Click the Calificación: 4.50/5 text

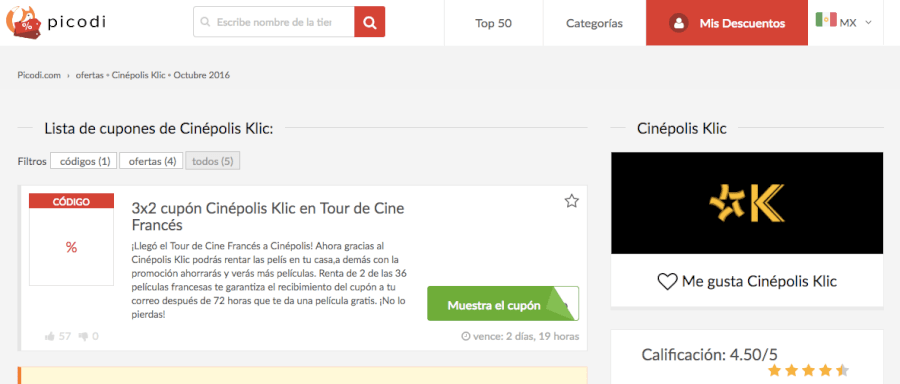(x=709, y=354)
